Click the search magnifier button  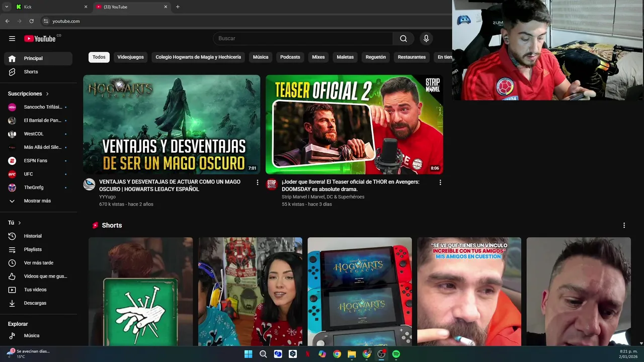pyautogui.click(x=404, y=39)
